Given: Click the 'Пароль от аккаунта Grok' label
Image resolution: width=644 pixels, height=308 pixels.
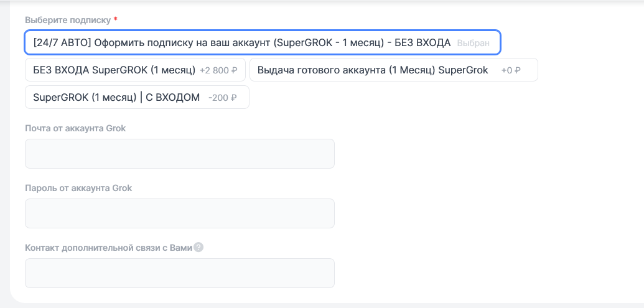Looking at the screenshot, I should [x=78, y=188].
